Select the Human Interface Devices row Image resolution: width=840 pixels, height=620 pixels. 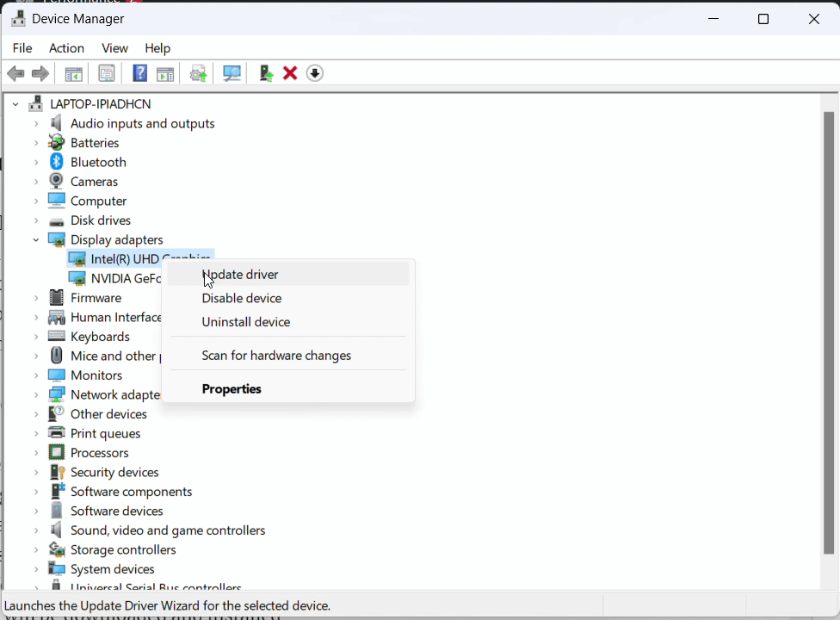pyautogui.click(x=115, y=317)
